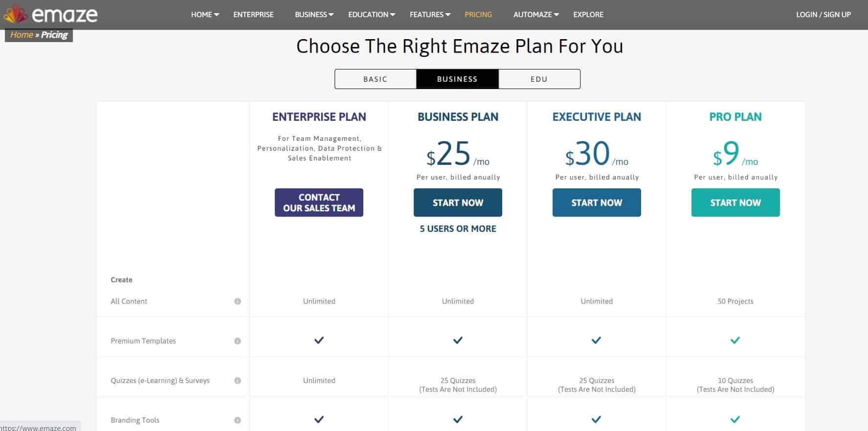Click the Home breadcrumb link
The width and height of the screenshot is (868, 431).
(22, 35)
